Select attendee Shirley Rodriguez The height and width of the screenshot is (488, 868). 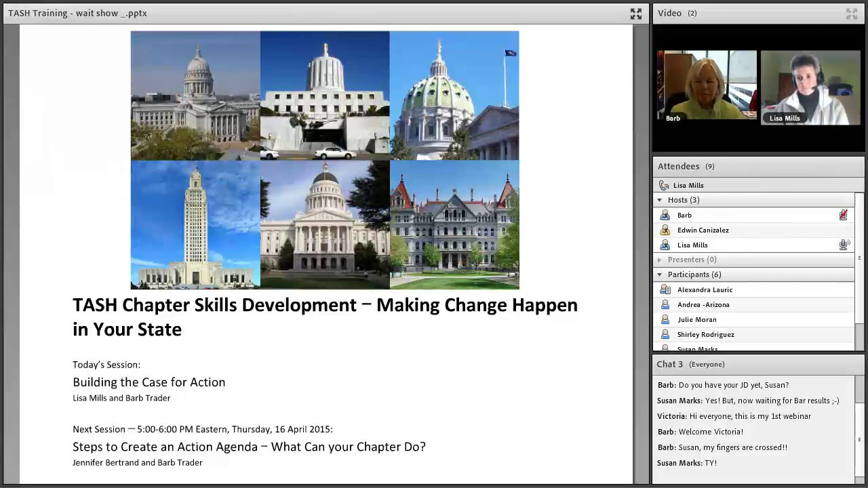(753, 334)
